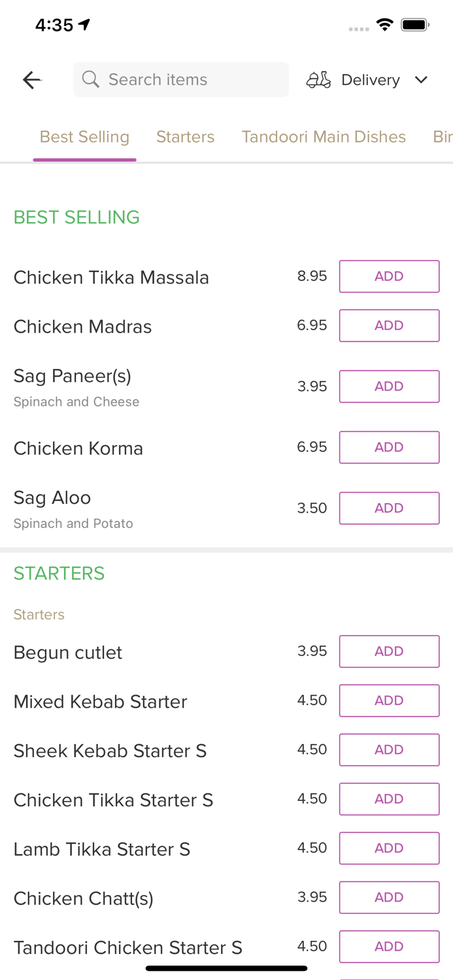Screen dimensions: 453x980
Task: Select the Best Selling tab
Action: (84, 137)
